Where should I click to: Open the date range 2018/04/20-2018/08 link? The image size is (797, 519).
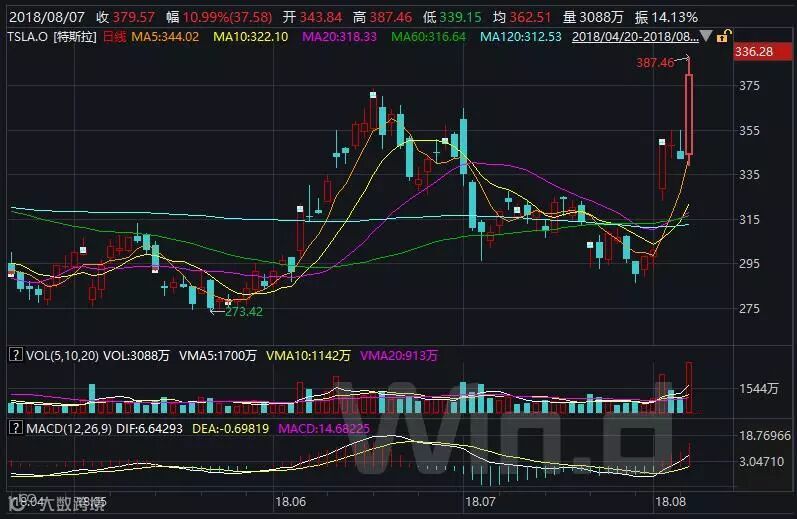pyautogui.click(x=635, y=37)
